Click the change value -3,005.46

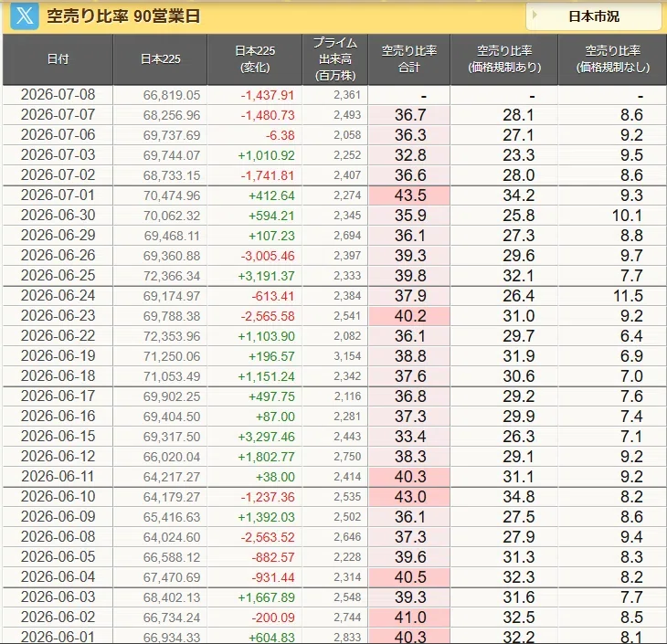click(268, 256)
